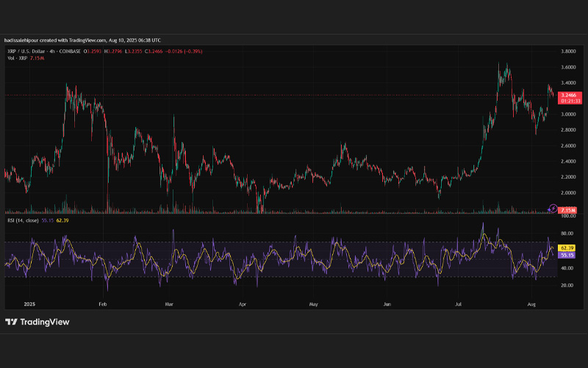Screen dimensions: 588x368
Task: Click the COINBASE exchange label
Action: click(70, 52)
